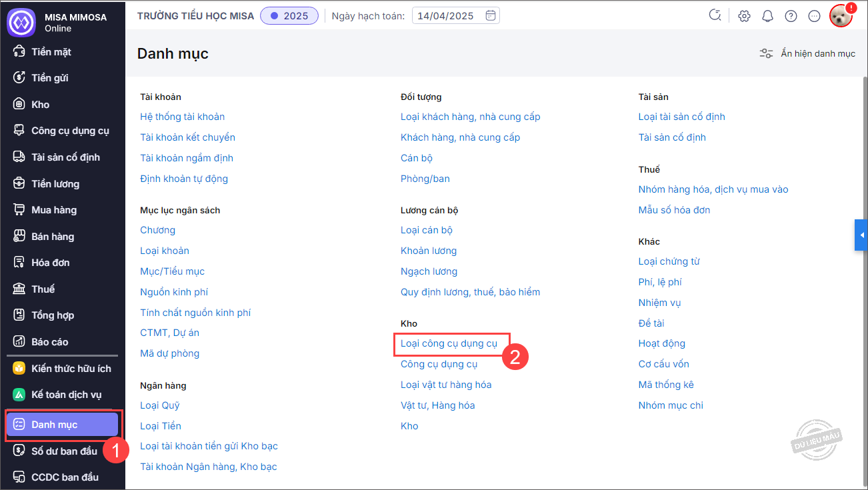Open Tính chất nguồn kinh phí link
This screenshot has height=490, width=868.
pyautogui.click(x=195, y=313)
